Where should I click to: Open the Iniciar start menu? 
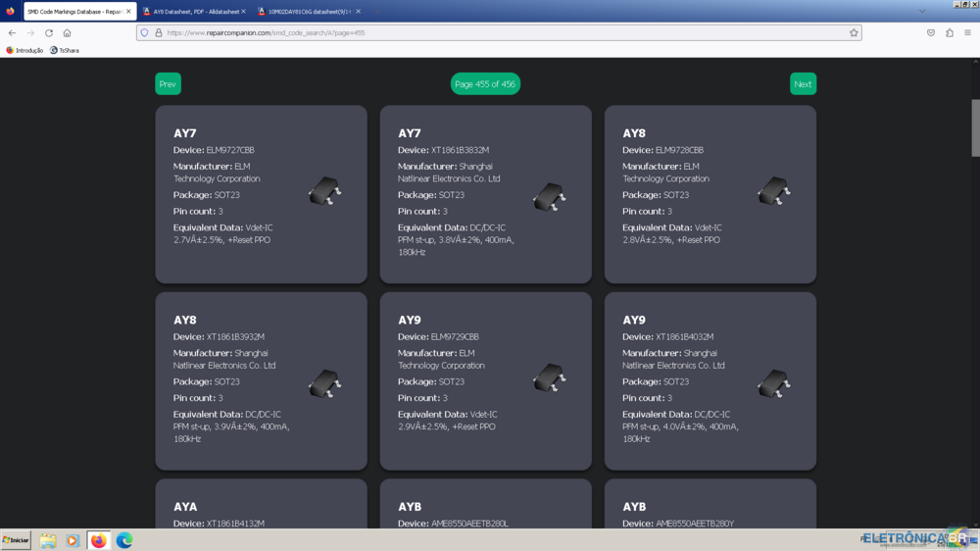16,540
